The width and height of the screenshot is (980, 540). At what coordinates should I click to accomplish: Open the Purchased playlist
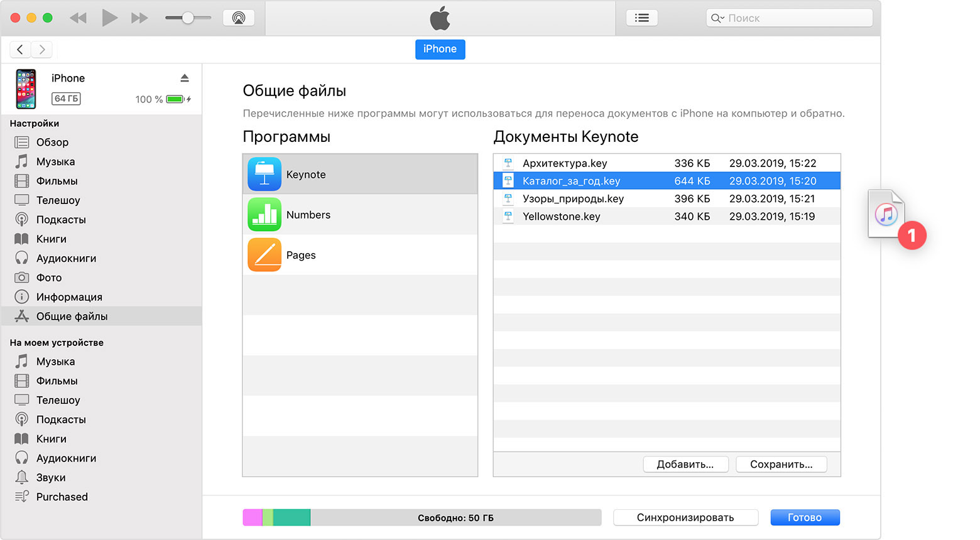coord(102,497)
